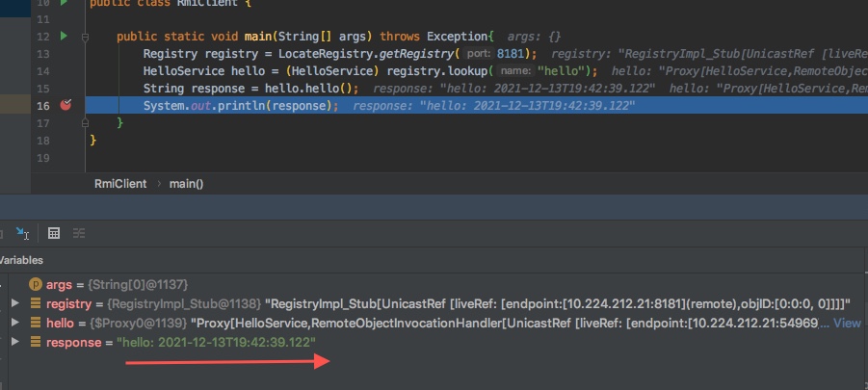Collapse main method using fold marker on line 12
Viewport: 868px width, 390px height.
click(87, 37)
